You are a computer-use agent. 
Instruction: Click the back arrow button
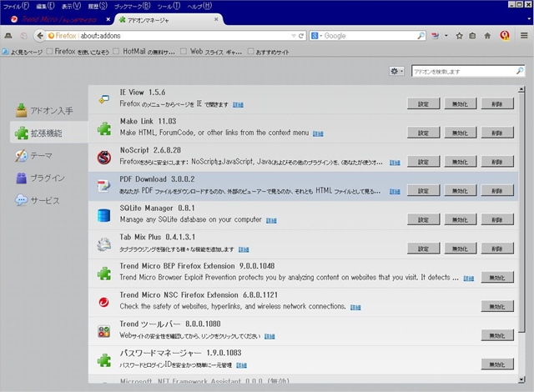point(40,35)
